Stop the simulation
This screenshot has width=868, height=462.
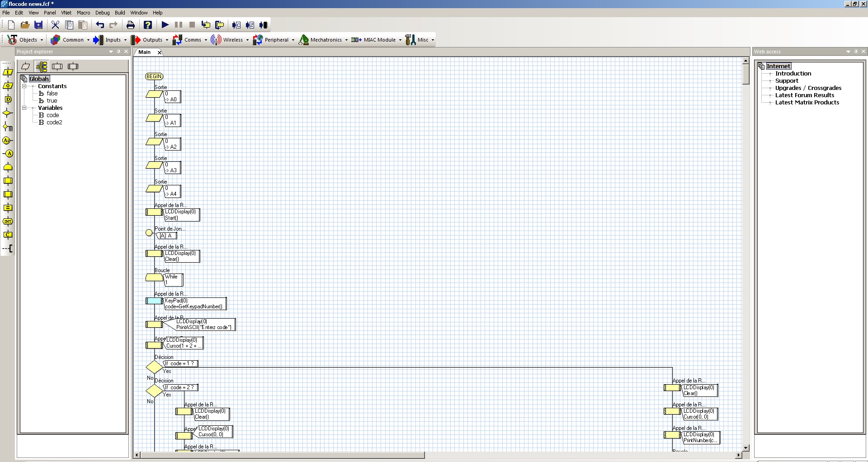tap(192, 25)
